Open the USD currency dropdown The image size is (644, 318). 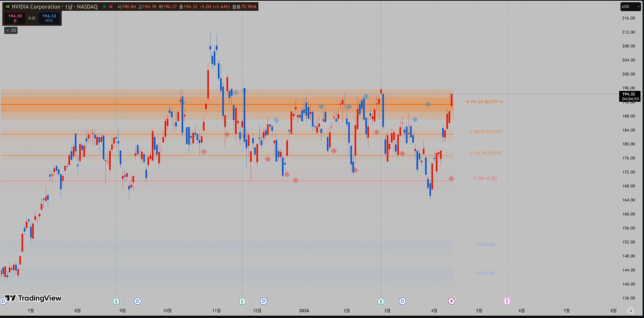[x=630, y=7]
